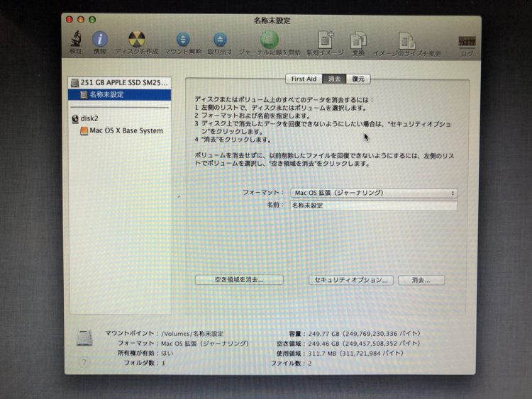The width and height of the screenshot is (532, 399).
Task: Switch to the 消去 (Erase) tab
Action: pyautogui.click(x=334, y=79)
